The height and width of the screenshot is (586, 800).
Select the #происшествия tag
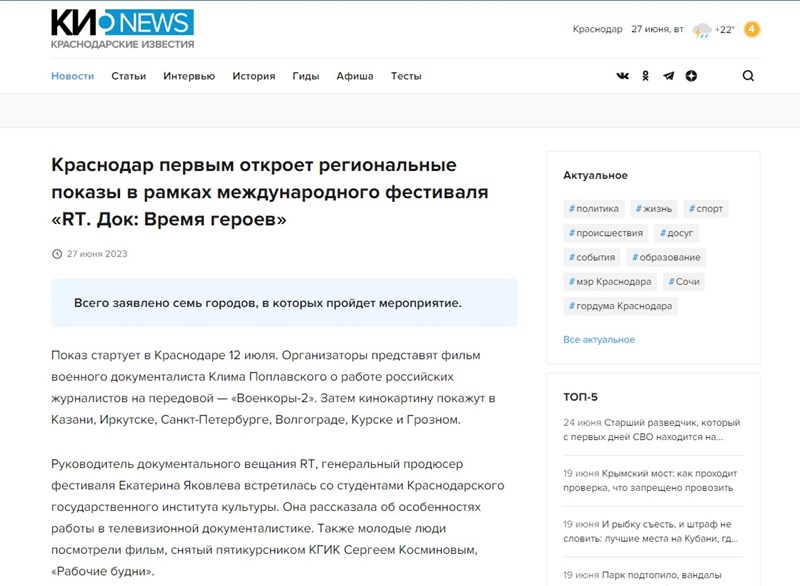point(606,233)
